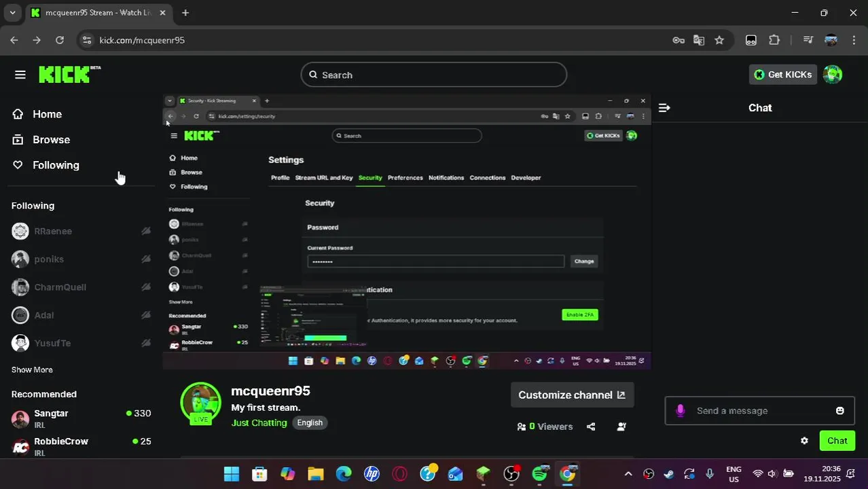The image size is (868, 489).
Task: Open Chrome three-dot menu
Action: coord(854,40)
